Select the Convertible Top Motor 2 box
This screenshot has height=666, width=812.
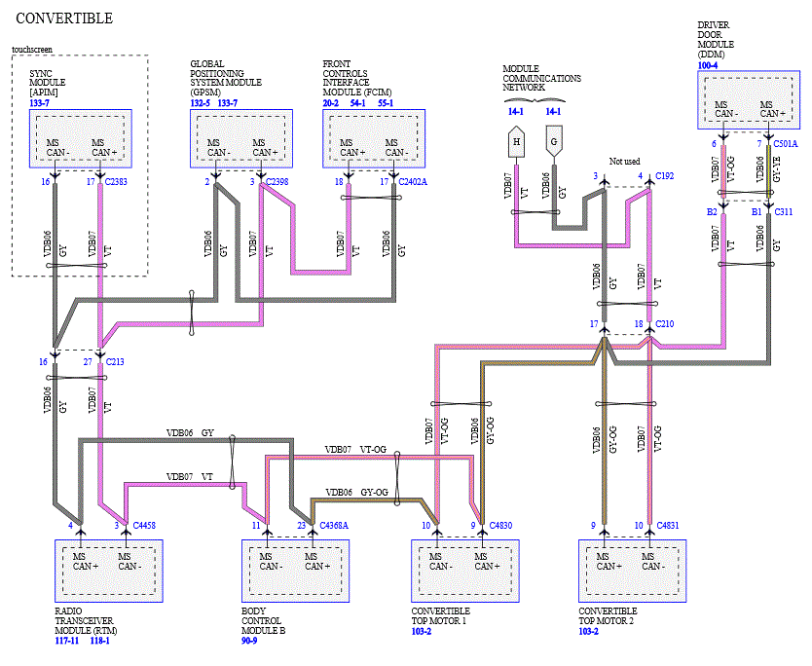click(632, 571)
